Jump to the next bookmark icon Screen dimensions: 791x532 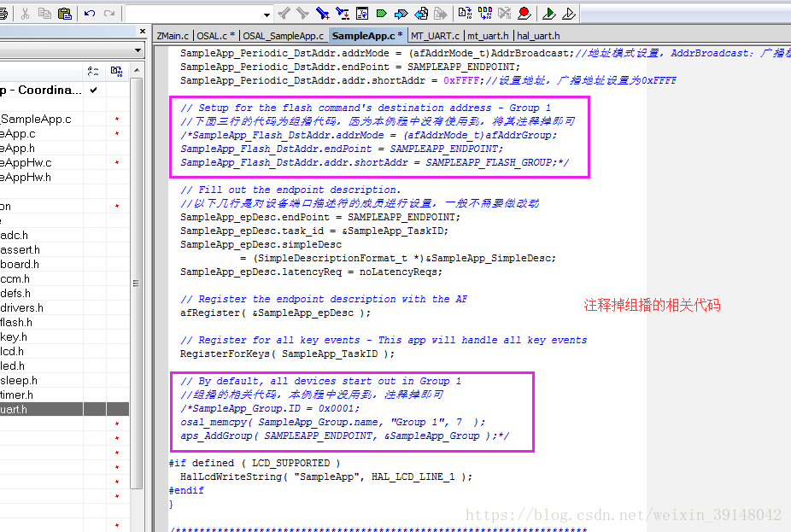coord(401,14)
